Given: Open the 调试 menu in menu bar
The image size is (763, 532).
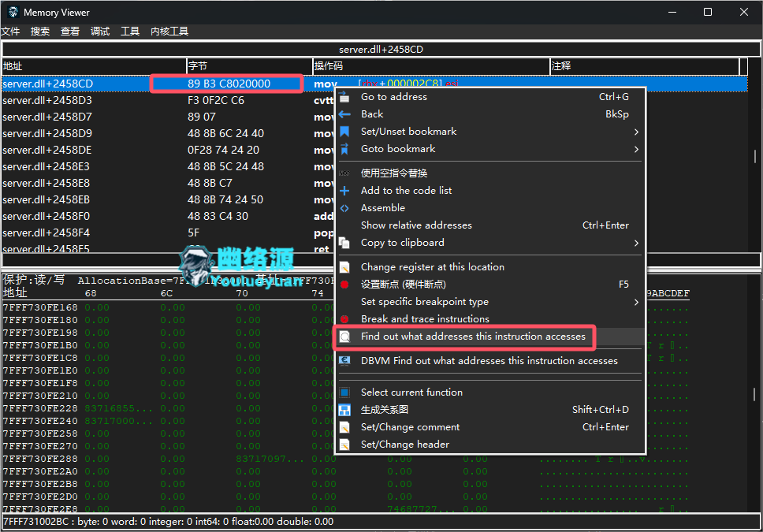Looking at the screenshot, I should click(100, 32).
